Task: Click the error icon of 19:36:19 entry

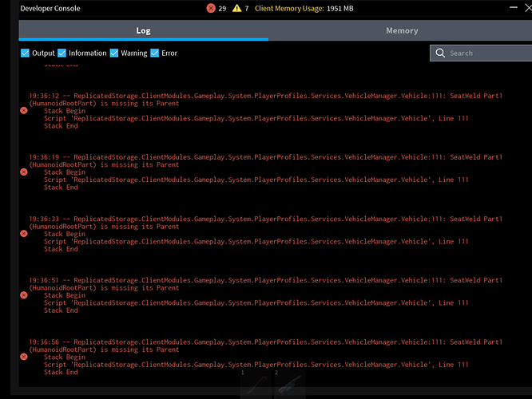Action: click(x=24, y=172)
